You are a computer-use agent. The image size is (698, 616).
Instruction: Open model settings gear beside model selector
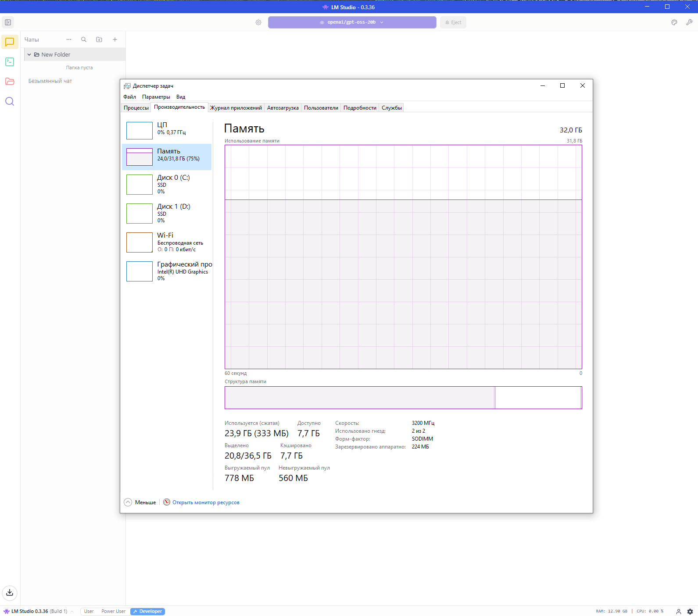pos(258,22)
